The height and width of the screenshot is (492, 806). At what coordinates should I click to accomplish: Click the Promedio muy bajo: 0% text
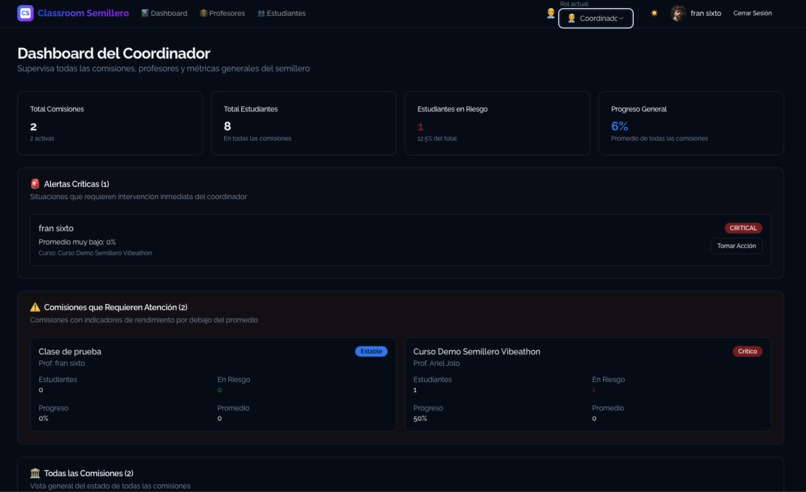tap(77, 242)
